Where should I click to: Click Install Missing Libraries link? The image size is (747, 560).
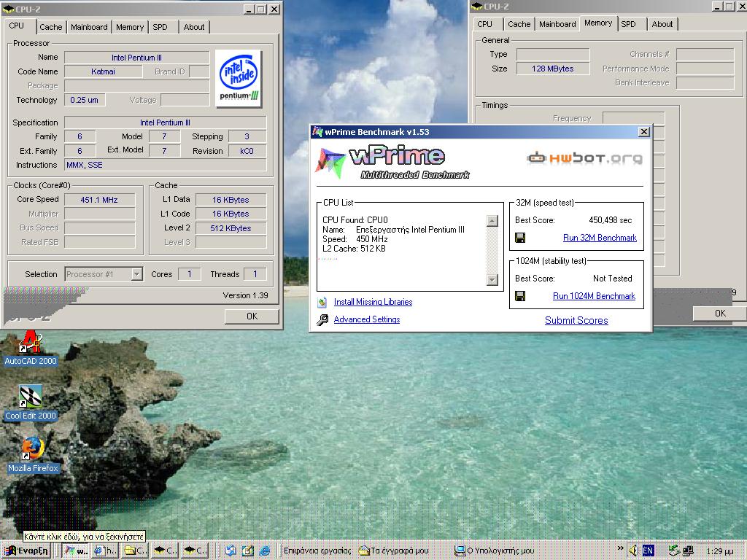click(x=373, y=302)
